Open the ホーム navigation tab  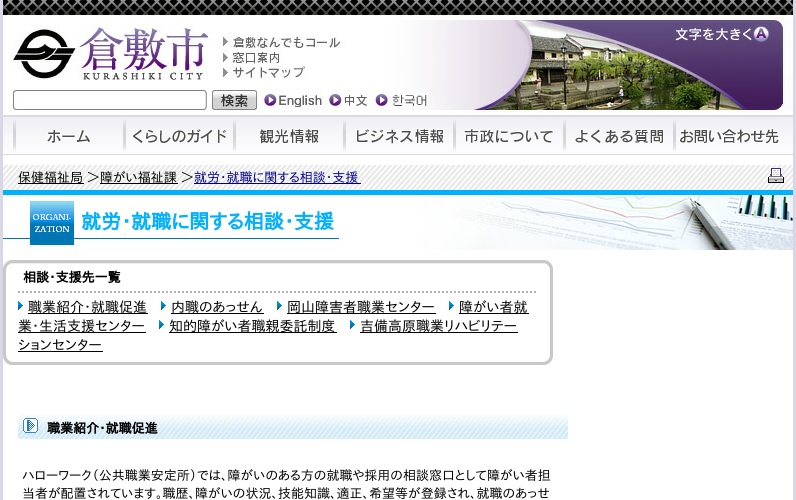[x=68, y=137]
